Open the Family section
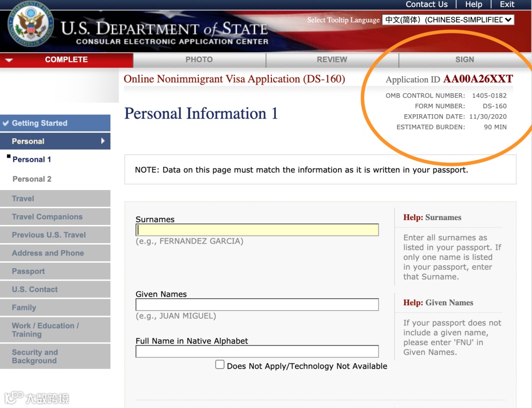The image size is (532, 408). point(55,308)
